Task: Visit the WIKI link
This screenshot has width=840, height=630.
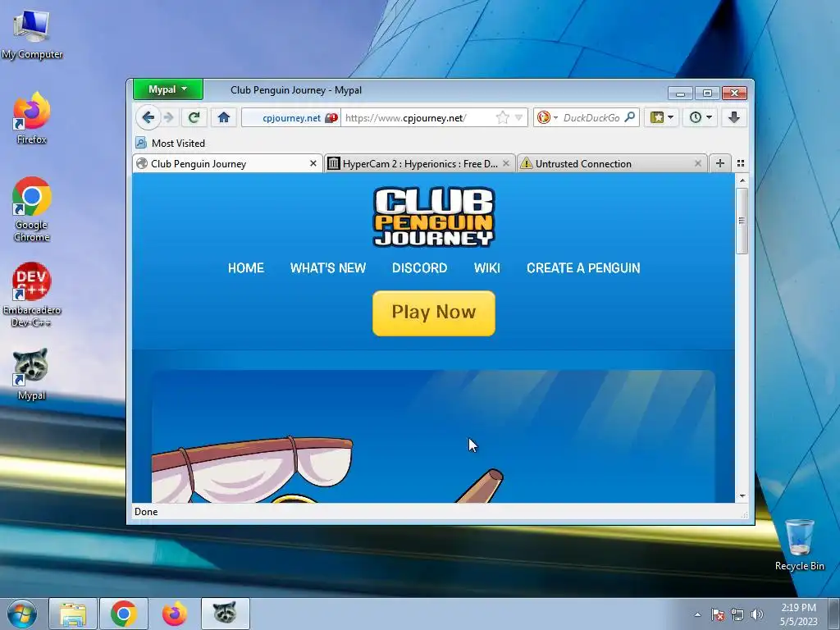Action: coord(487,268)
